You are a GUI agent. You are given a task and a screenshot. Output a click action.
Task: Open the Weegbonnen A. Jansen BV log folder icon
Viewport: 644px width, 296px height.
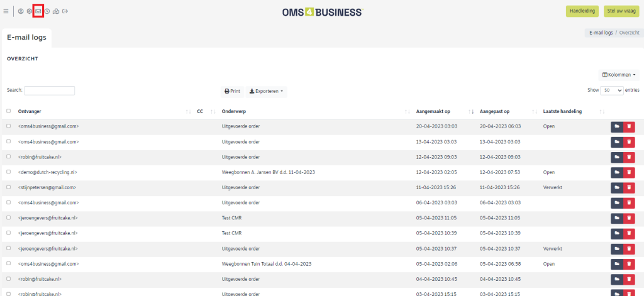click(617, 172)
